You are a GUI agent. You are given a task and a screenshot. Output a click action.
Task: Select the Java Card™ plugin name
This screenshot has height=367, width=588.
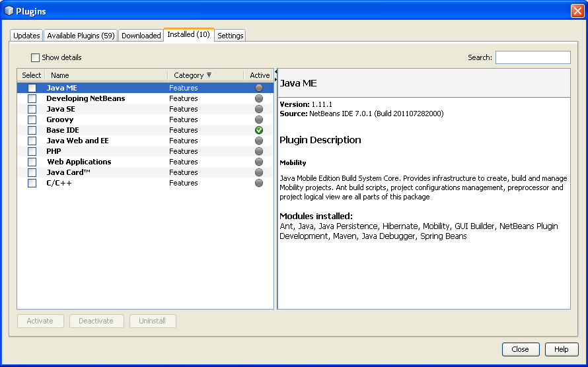(x=68, y=172)
